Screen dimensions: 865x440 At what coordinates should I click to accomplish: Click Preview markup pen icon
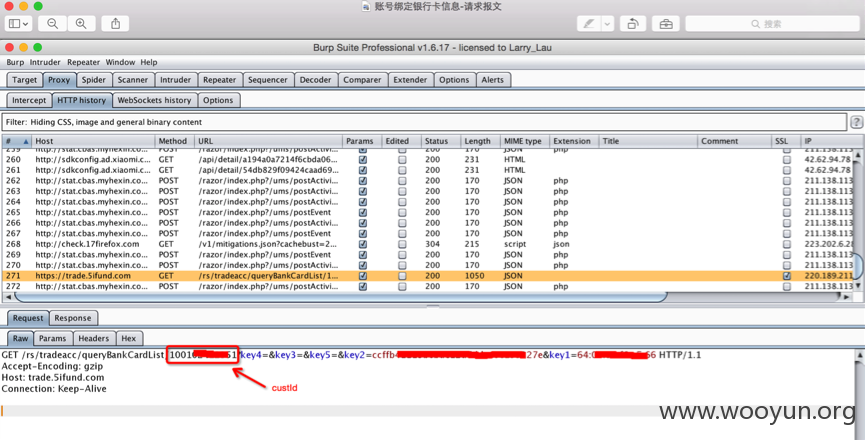589,24
